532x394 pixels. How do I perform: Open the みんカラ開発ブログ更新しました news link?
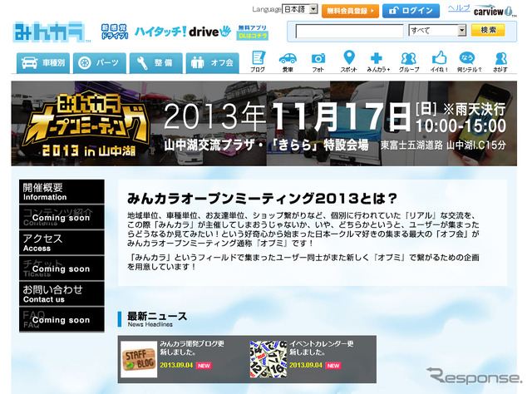pyautogui.click(x=192, y=347)
